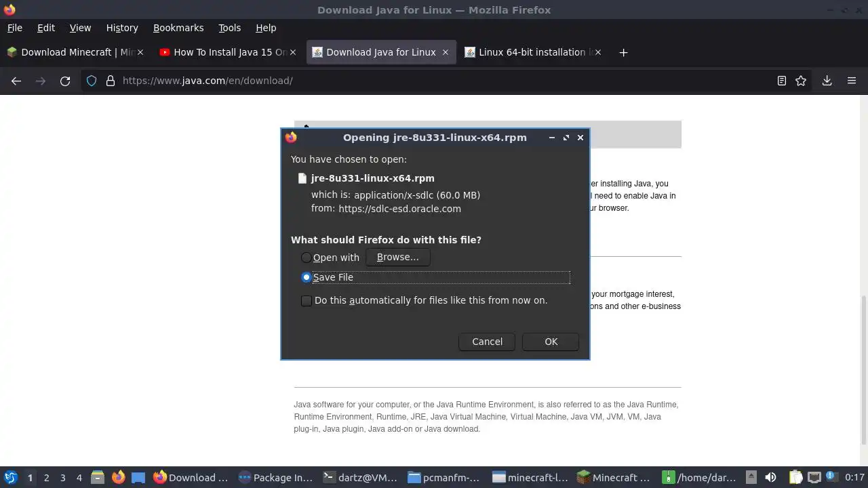The image size is (868, 488).
Task: Go back with the browser back arrow
Action: [x=16, y=81]
